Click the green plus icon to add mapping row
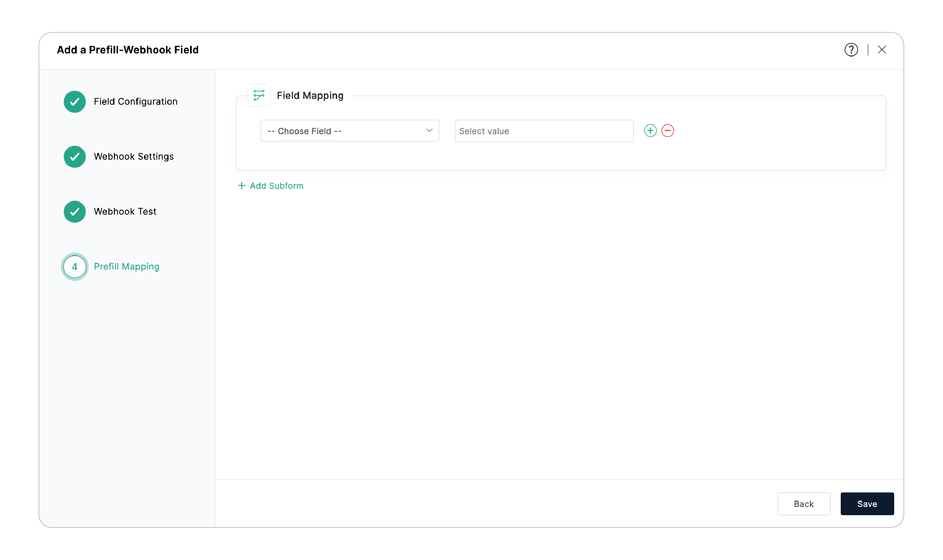Viewport: 943px width, 560px height. (x=650, y=130)
